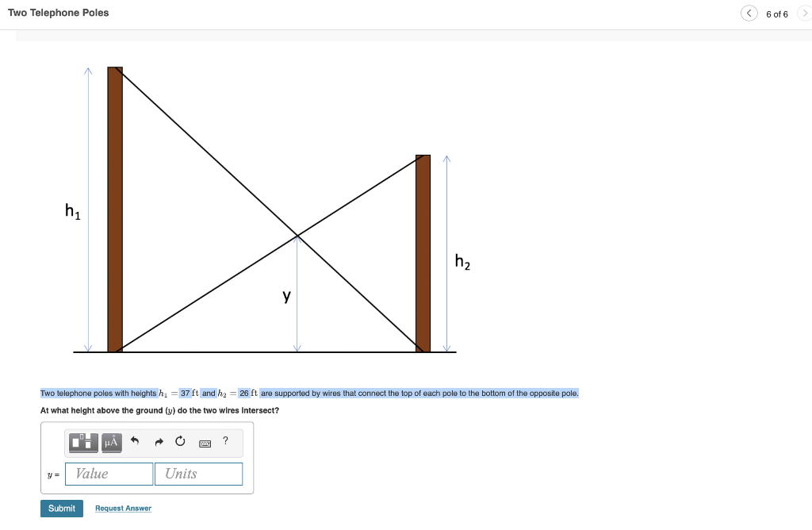Click the 'y =' label beside answer box
Image resolution: width=812 pixels, height=530 pixels.
[53, 475]
